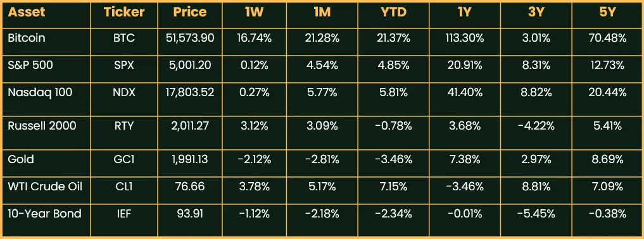Click the IEF ticker cell
Viewport: 644px width, 239px height.
pyautogui.click(x=123, y=214)
